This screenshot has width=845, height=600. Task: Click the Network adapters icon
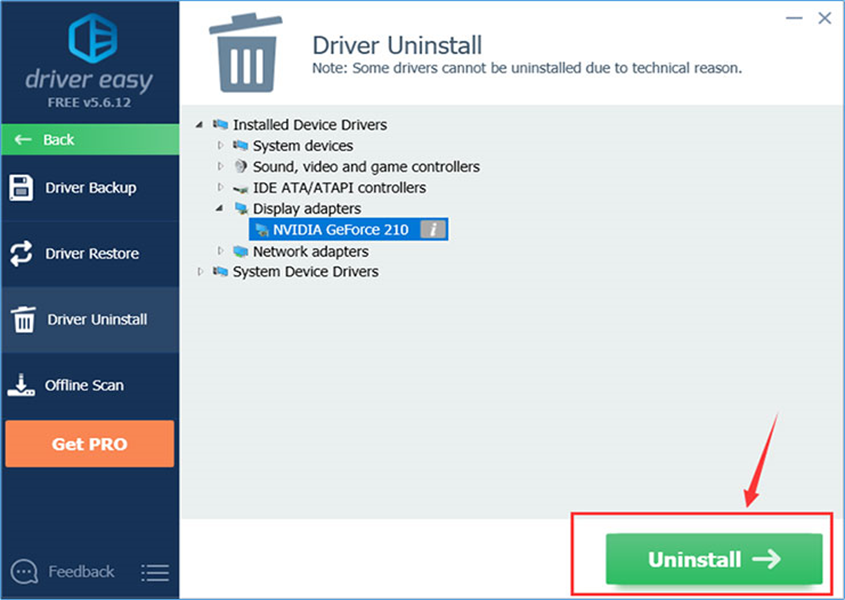240,251
